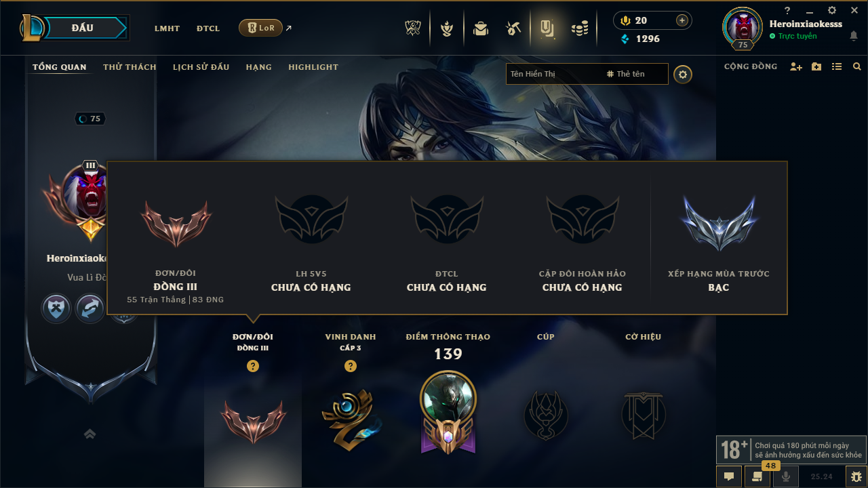Open the chat bubble icon at the bottom right
Image resolution: width=868 pixels, height=488 pixels.
(x=729, y=476)
